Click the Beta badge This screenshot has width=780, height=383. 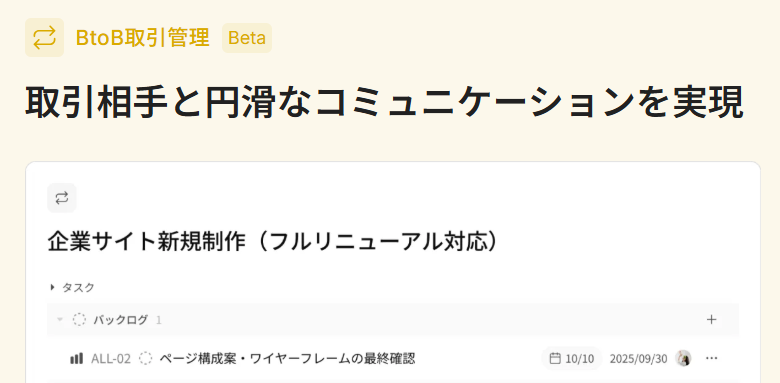(x=247, y=38)
